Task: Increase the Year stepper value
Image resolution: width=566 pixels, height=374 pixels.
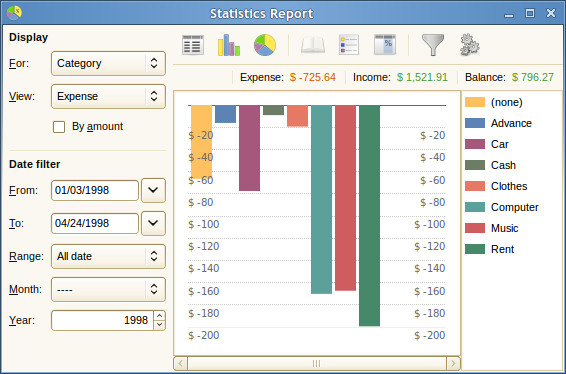Action: pyautogui.click(x=160, y=316)
